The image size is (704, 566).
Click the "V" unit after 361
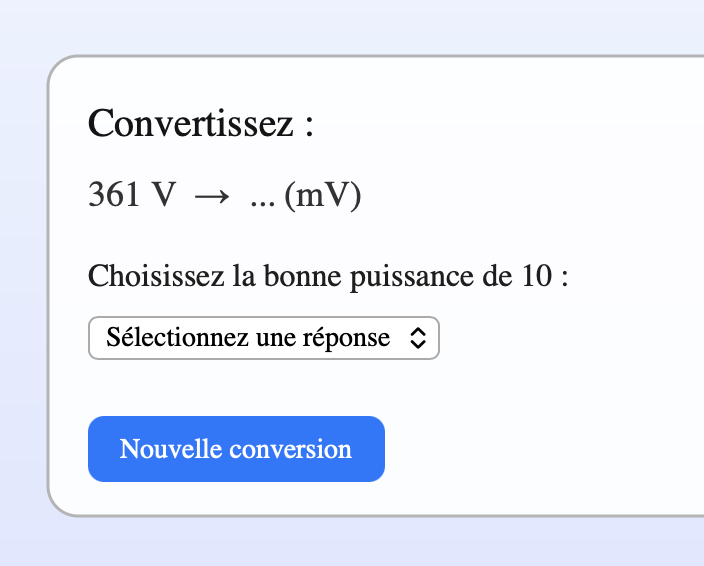(163, 195)
